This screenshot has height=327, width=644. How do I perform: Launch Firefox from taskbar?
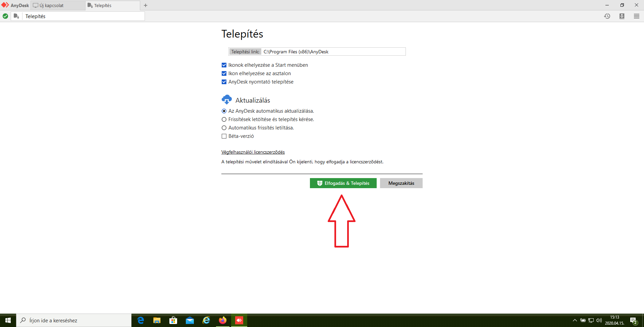(223, 320)
